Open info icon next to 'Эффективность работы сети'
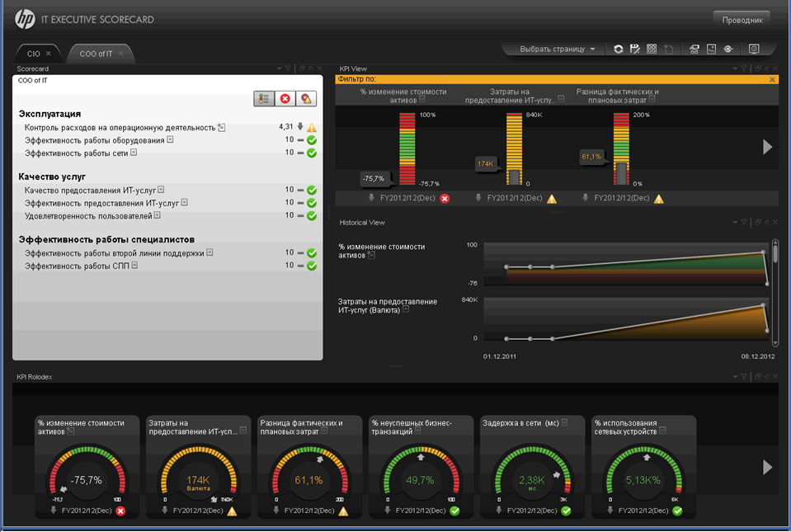The width and height of the screenshot is (791, 532). [134, 153]
